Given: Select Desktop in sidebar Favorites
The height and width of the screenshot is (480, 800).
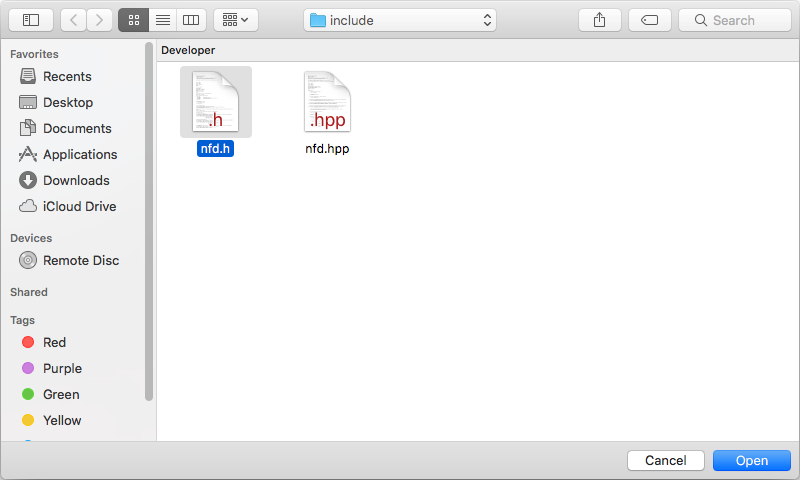Looking at the screenshot, I should (67, 102).
